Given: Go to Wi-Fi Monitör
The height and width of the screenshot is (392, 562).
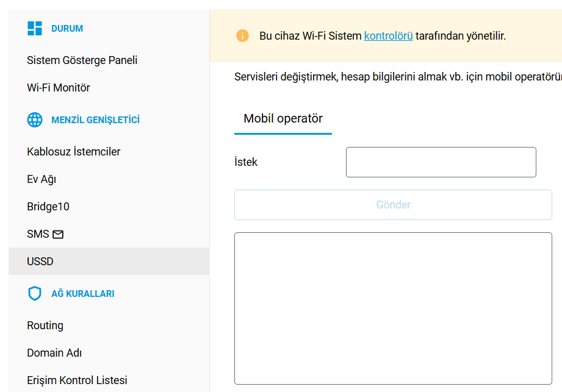Looking at the screenshot, I should [59, 88].
